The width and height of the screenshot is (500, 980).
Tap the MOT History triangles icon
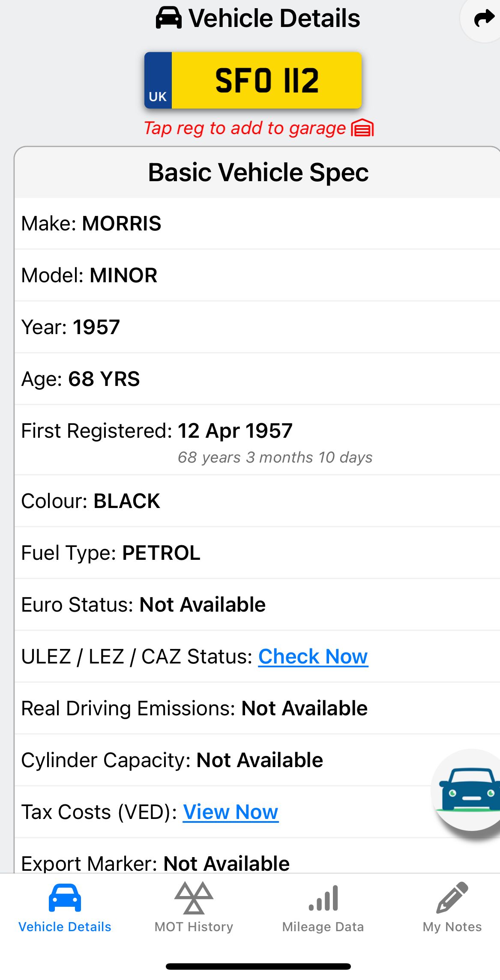[194, 897]
